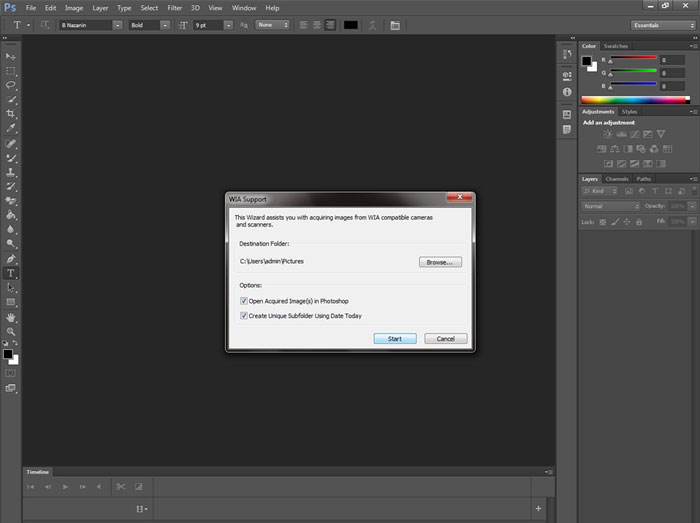Uncheck Create Unique Subfolder Using Date Today
700x523 pixels.
(244, 316)
